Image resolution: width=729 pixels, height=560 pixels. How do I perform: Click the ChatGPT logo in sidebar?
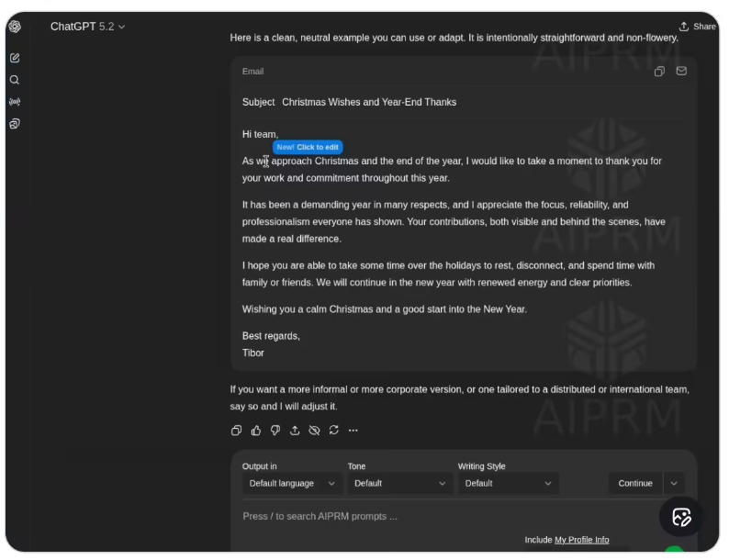(15, 27)
